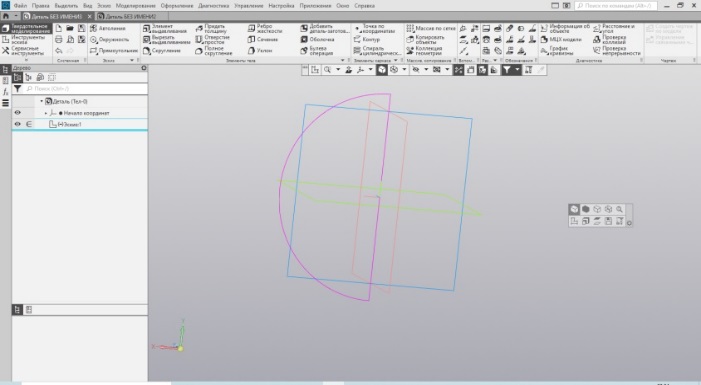This screenshot has width=701, height=385.
Task: Open the Моделирование menu
Action: [135, 6]
